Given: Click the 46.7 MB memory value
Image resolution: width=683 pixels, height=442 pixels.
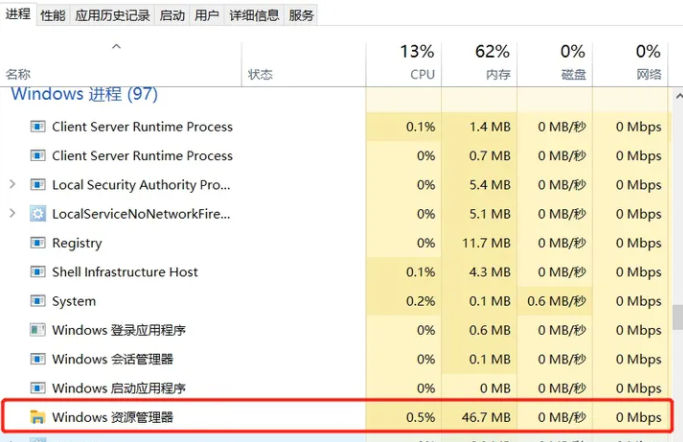Looking at the screenshot, I should (486, 417).
